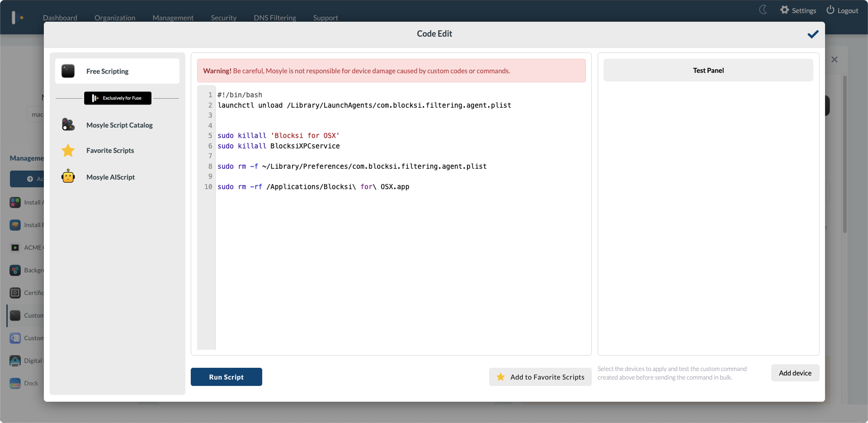Click the Free Scripting terminal icon
Viewport: 868px width, 423px height.
(x=68, y=71)
